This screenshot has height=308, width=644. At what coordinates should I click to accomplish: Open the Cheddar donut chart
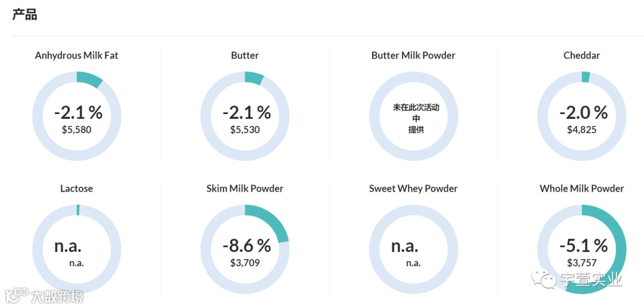pos(582,116)
